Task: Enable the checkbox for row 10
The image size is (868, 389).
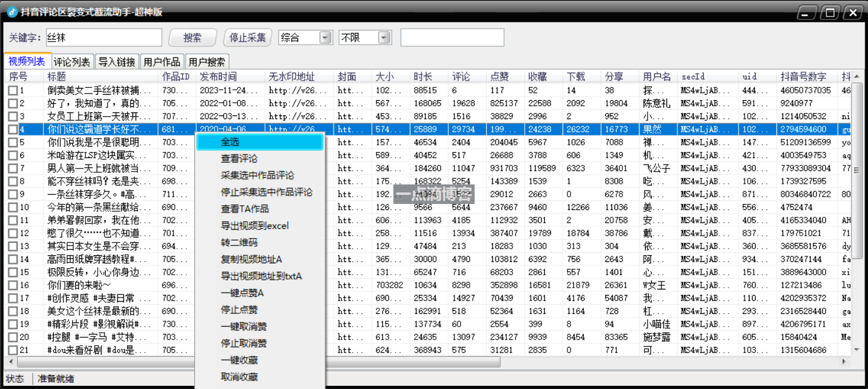Action: tap(13, 208)
